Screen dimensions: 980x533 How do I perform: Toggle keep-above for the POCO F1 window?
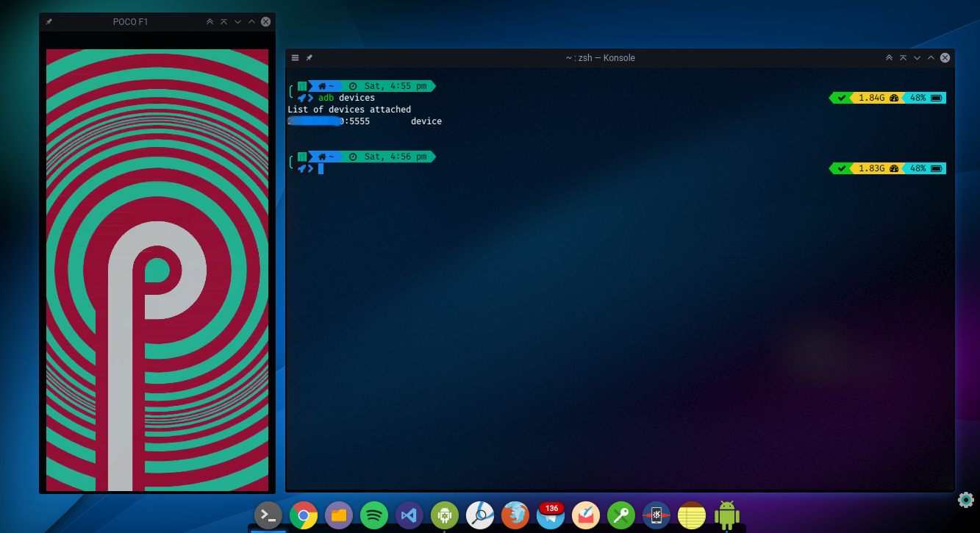pos(223,22)
